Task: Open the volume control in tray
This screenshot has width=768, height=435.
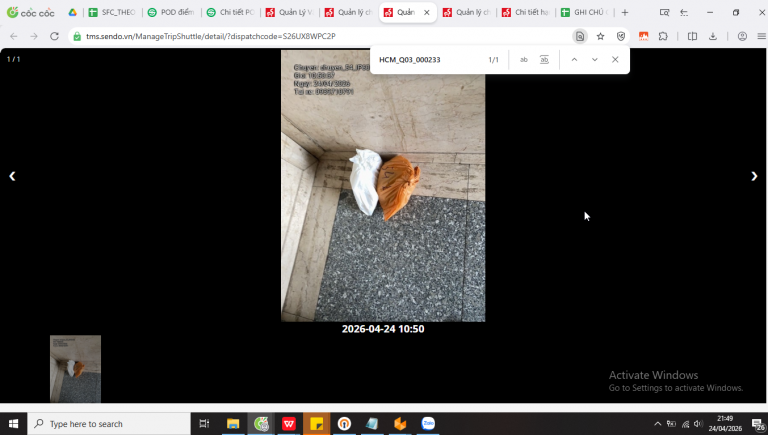Action: pos(698,424)
